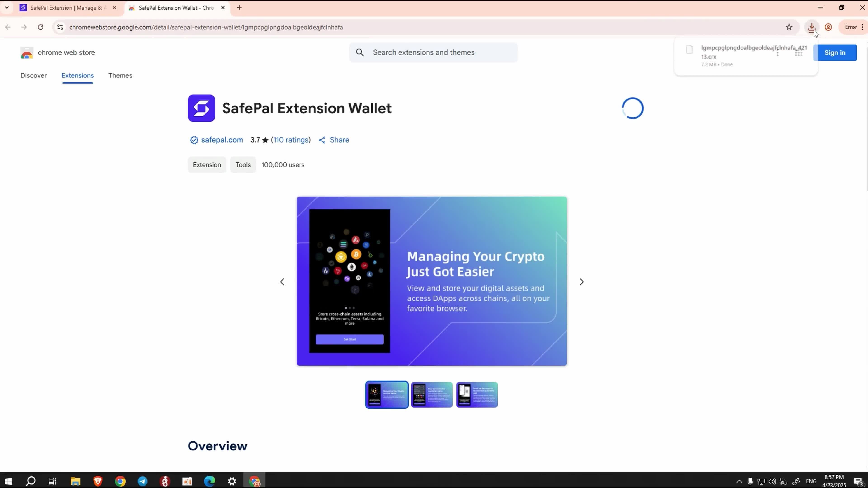The height and width of the screenshot is (488, 868).
Task: Open Google Chrome from taskbar
Action: pos(120,481)
